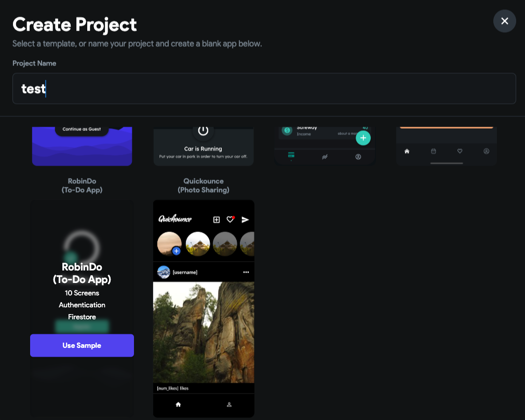Click the account icon in fourth template preview

[486, 151]
